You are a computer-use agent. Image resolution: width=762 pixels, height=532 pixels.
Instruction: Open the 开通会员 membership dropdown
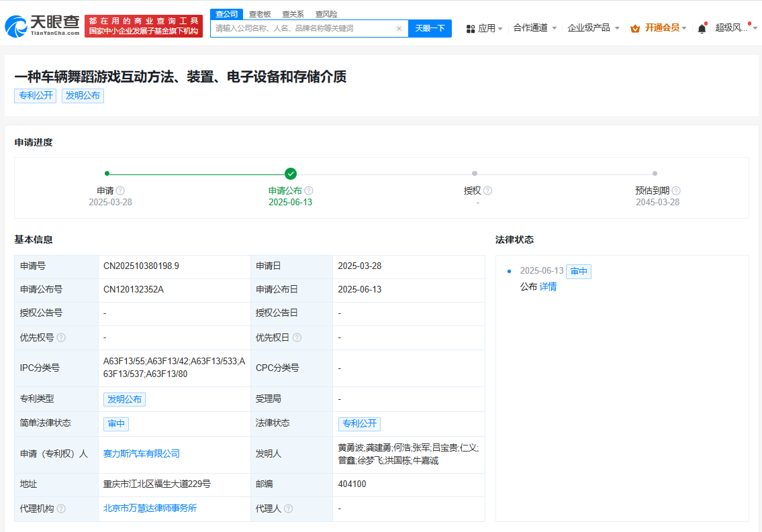pos(658,28)
